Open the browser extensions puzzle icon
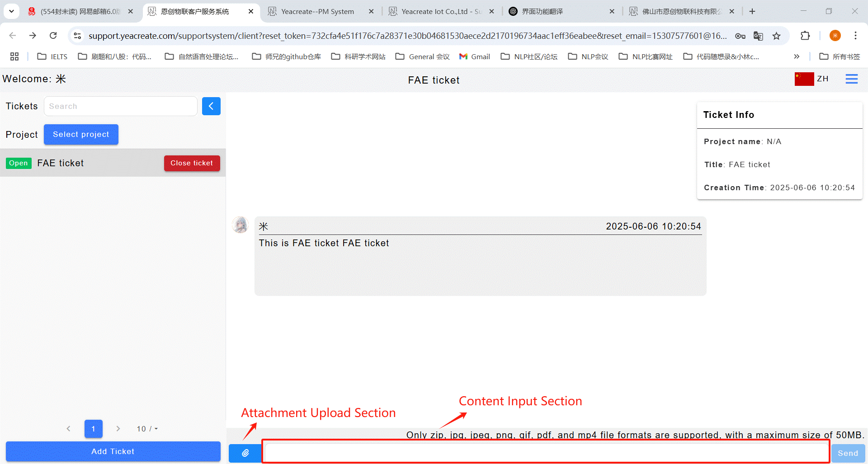868x464 pixels. (805, 36)
